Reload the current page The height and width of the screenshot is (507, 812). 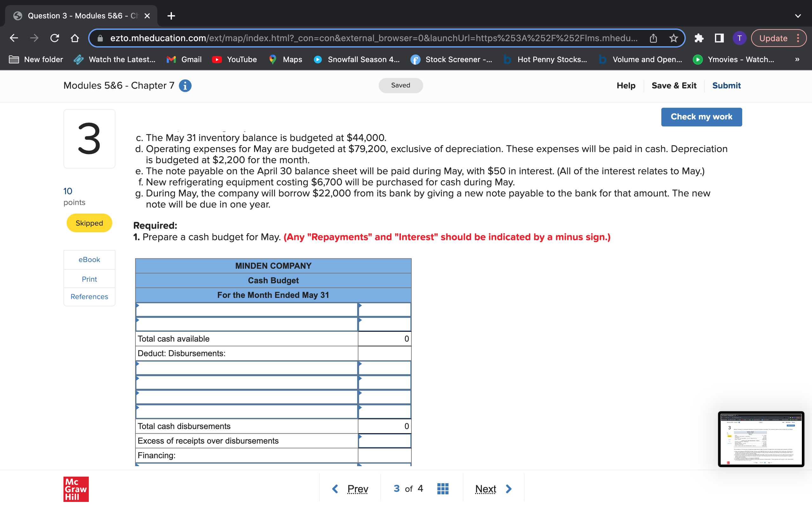[x=55, y=38]
